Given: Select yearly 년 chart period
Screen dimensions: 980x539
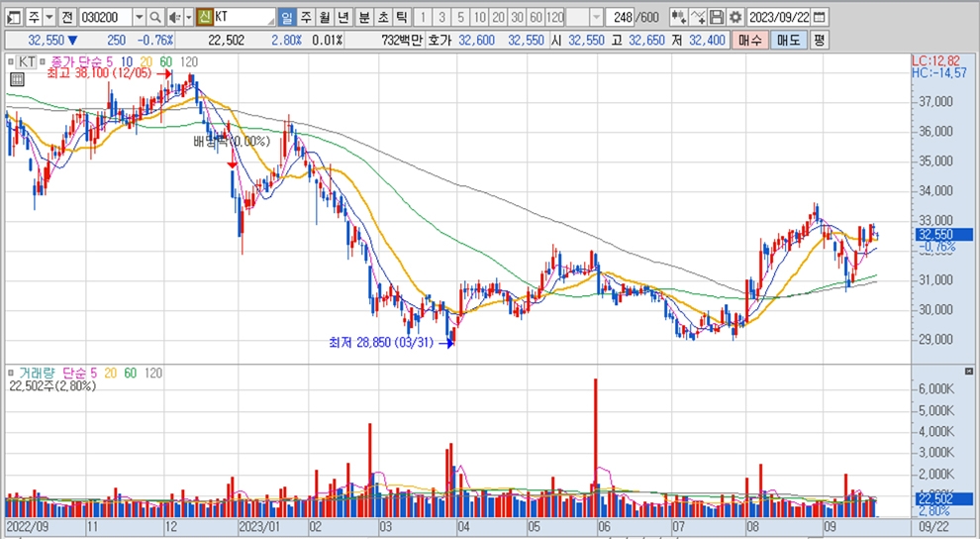Looking at the screenshot, I should (343, 17).
